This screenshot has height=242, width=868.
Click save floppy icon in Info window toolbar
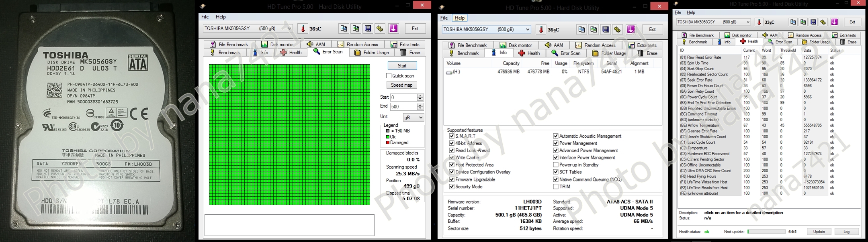[606, 29]
